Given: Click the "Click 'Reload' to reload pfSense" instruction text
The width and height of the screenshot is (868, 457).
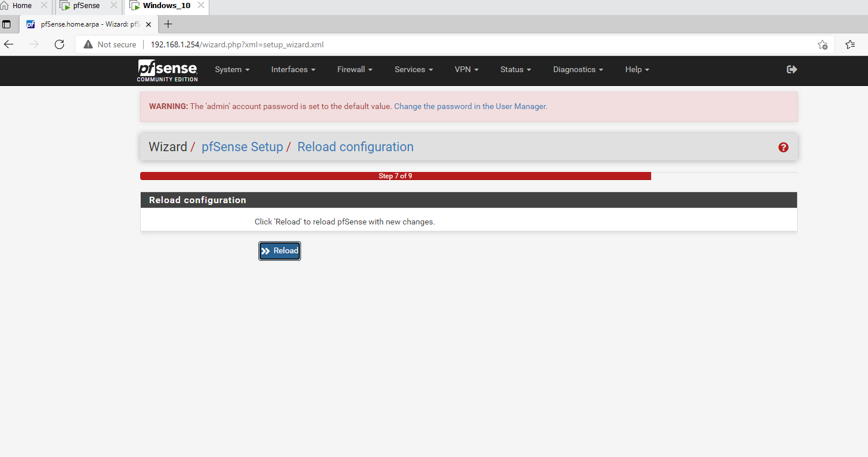Looking at the screenshot, I should point(345,222).
